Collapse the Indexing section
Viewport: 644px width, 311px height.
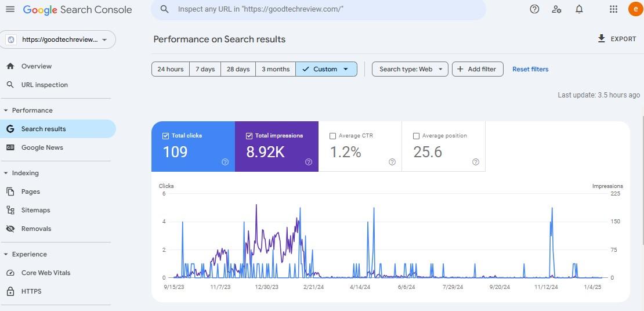pyautogui.click(x=6, y=173)
